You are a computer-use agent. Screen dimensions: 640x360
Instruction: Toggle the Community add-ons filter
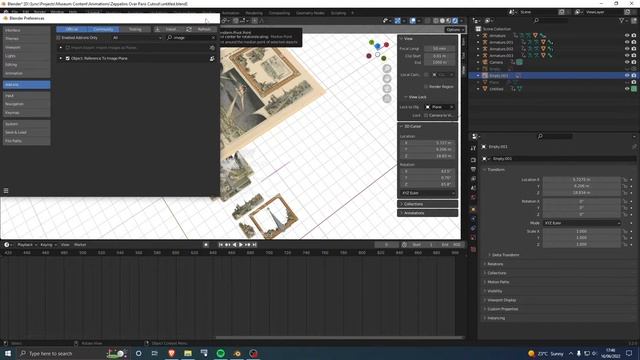pyautogui.click(x=103, y=29)
